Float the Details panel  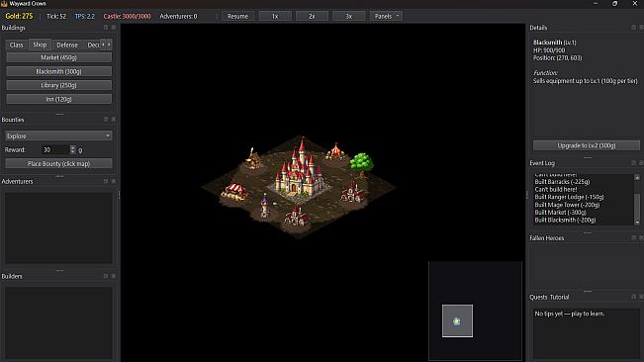coord(633,28)
